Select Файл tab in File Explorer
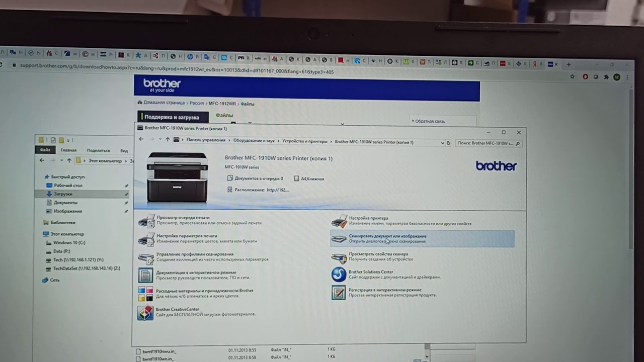Image resolution: width=644 pixels, height=362 pixels. (x=45, y=150)
